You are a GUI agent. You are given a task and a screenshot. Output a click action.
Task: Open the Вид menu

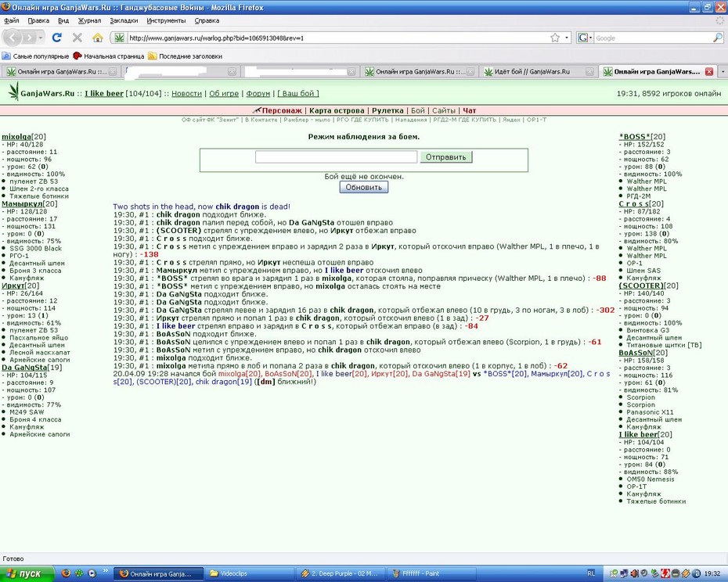63,20
